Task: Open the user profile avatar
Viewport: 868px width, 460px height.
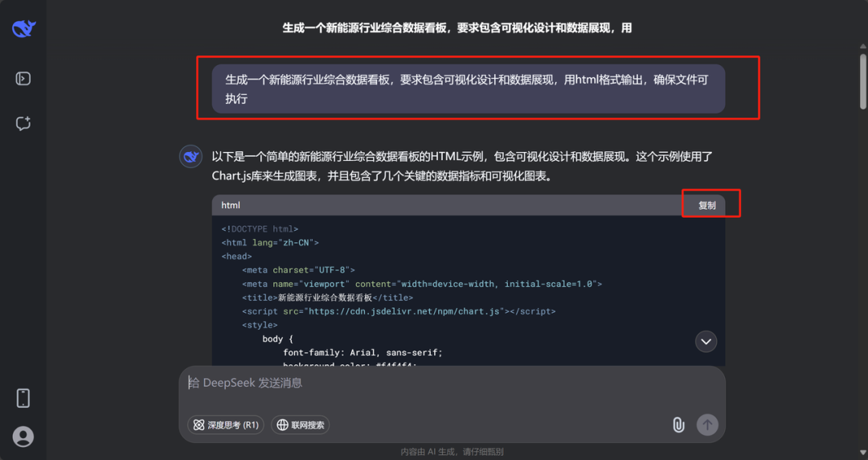Action: (x=23, y=437)
